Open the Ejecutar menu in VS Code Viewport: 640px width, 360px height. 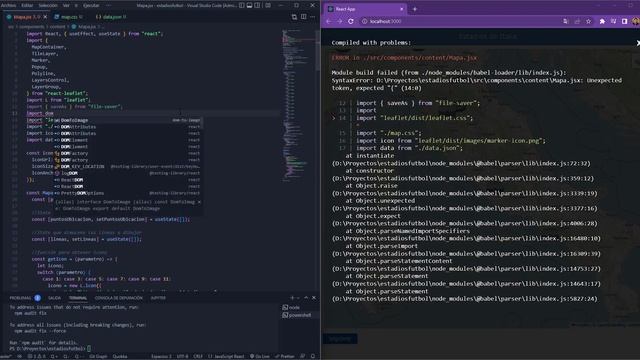(x=91, y=5)
